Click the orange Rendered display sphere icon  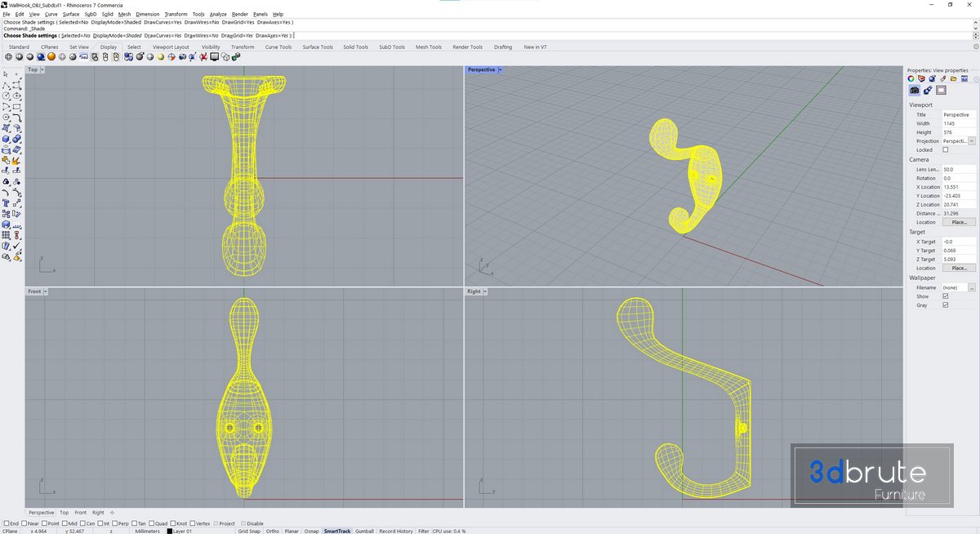(x=51, y=57)
